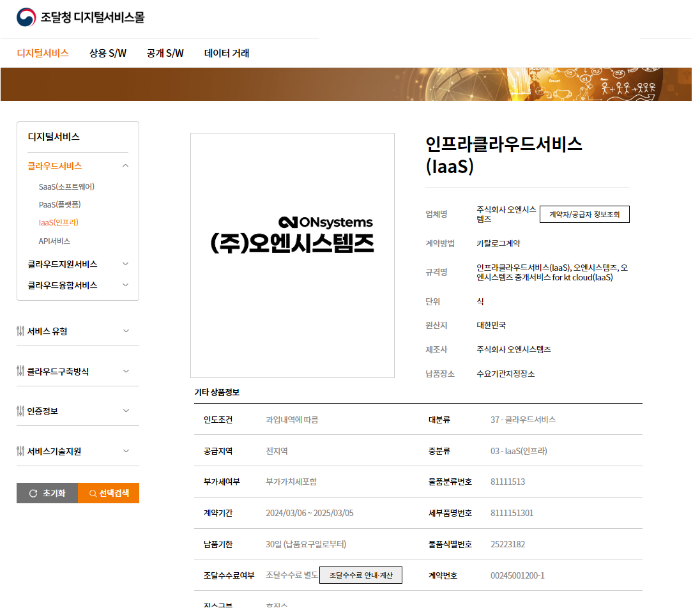Click the 기타 상품정보 section heading

(x=217, y=392)
